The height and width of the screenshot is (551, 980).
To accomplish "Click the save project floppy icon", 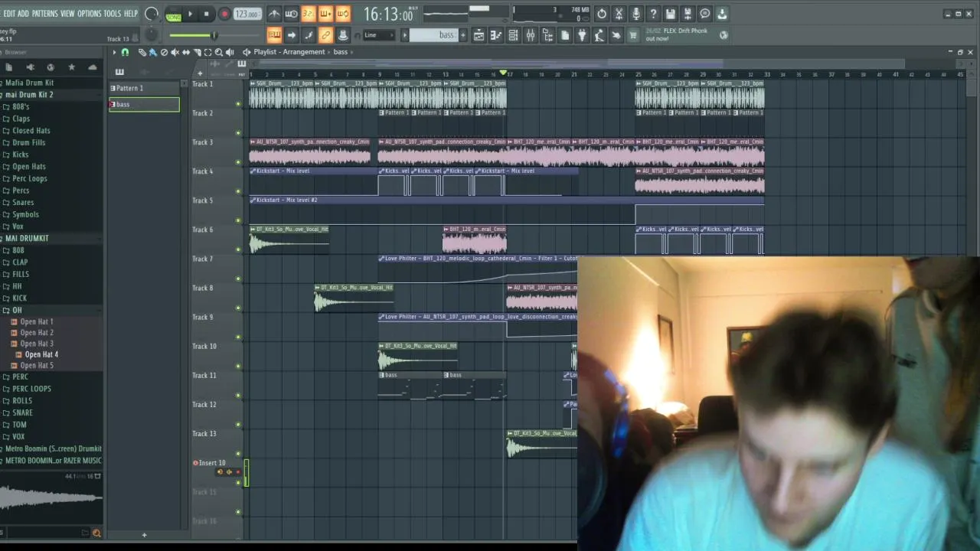I will pyautogui.click(x=670, y=14).
